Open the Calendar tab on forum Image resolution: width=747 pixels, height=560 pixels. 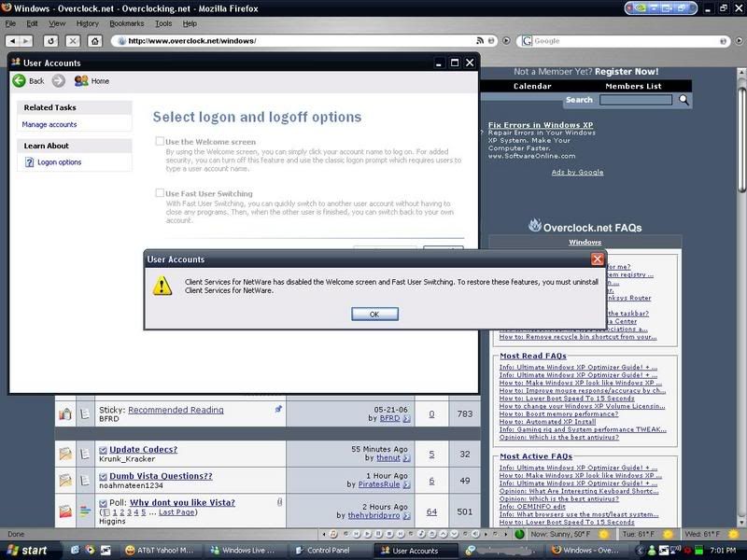point(532,86)
